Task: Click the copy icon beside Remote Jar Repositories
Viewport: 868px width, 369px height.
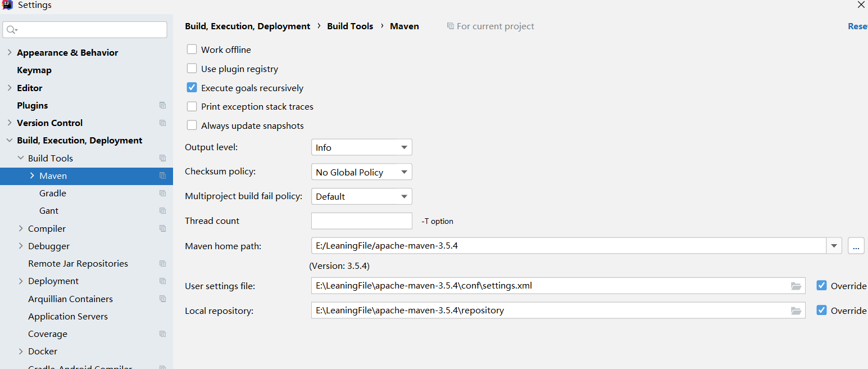Action: [x=162, y=263]
